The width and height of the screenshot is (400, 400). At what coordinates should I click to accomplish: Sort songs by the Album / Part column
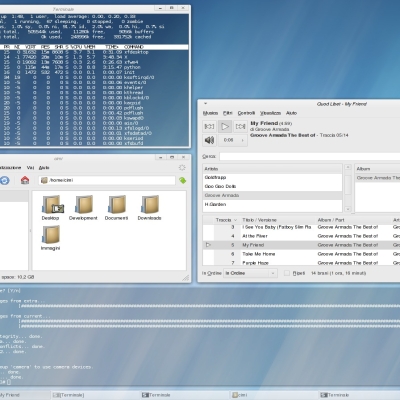click(x=353, y=220)
